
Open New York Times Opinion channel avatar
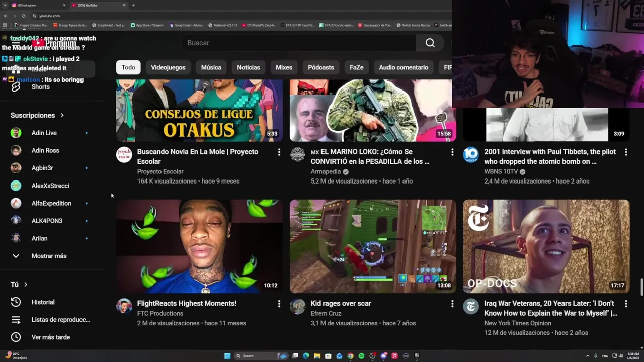[471, 306]
